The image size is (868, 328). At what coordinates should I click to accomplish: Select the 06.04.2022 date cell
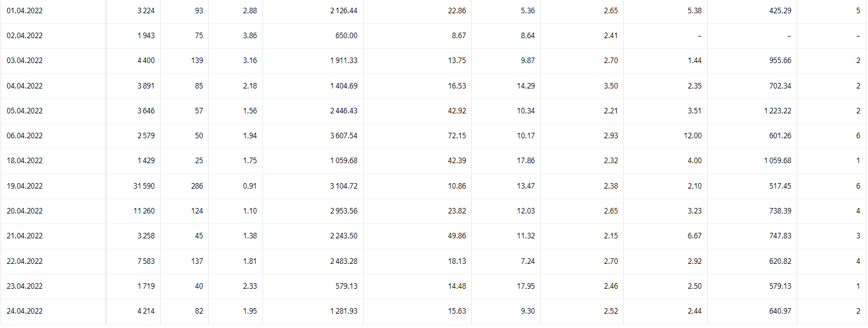(x=25, y=136)
